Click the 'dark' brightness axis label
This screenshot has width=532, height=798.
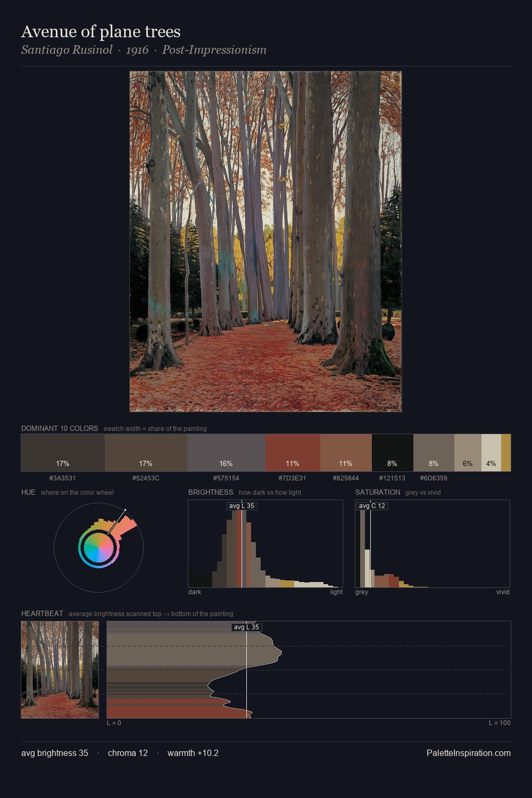click(195, 592)
